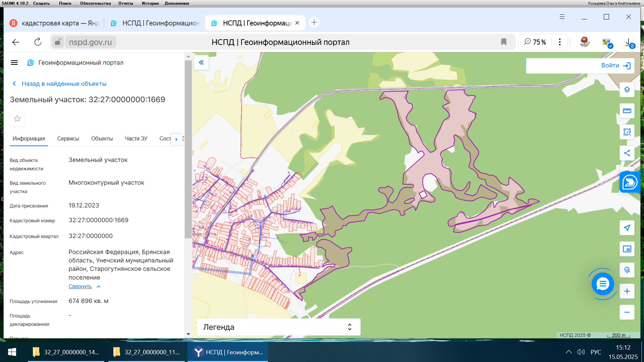Viewport: 644px width, 362px height.
Task: Bookmark the current page
Action: point(503,42)
